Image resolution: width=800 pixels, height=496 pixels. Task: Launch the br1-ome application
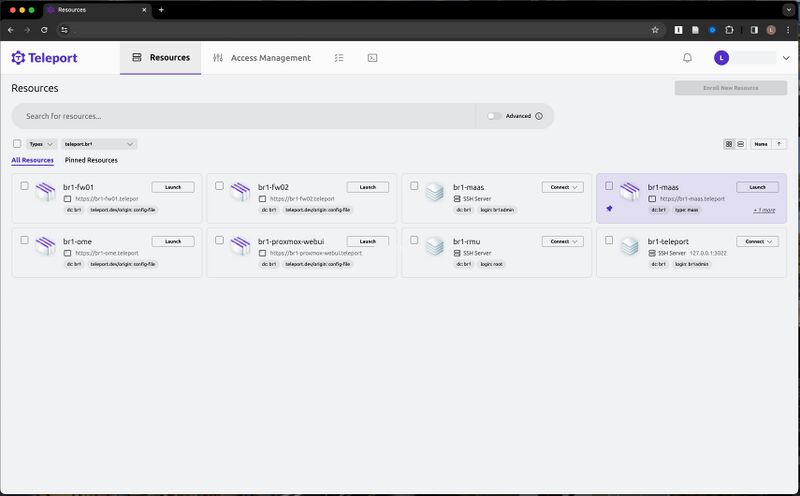tap(173, 241)
